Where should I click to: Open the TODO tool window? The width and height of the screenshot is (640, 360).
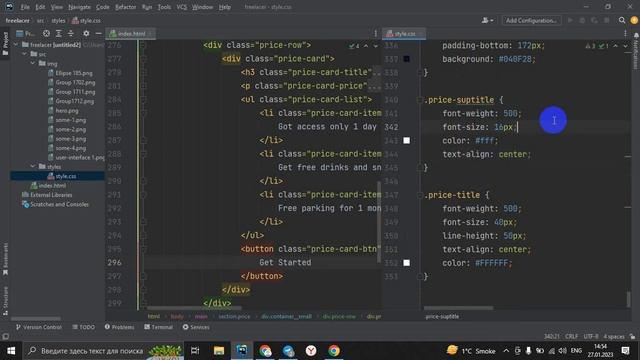click(83, 327)
